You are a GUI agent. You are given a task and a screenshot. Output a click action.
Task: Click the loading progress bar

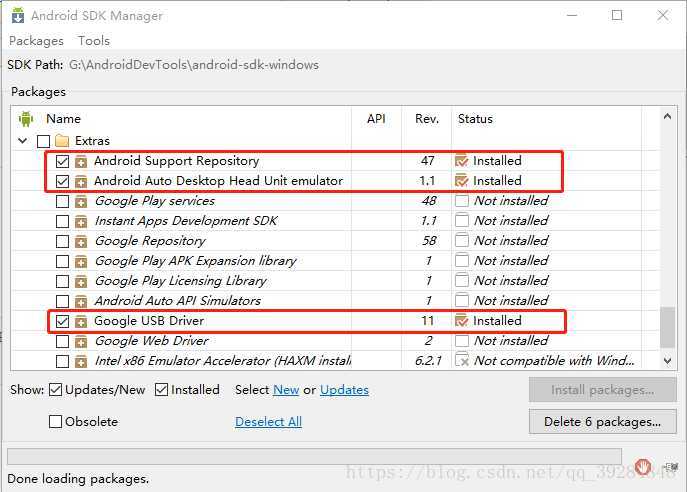tap(314, 456)
